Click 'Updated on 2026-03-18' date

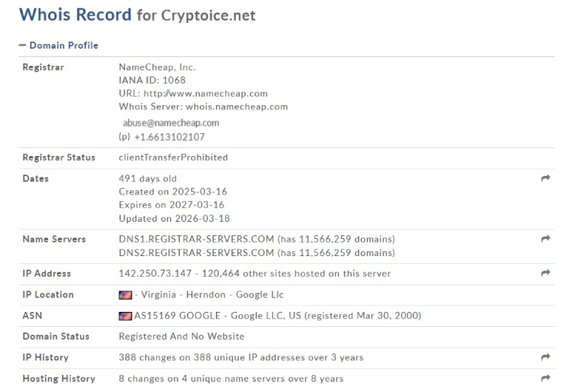pyautogui.click(x=174, y=218)
